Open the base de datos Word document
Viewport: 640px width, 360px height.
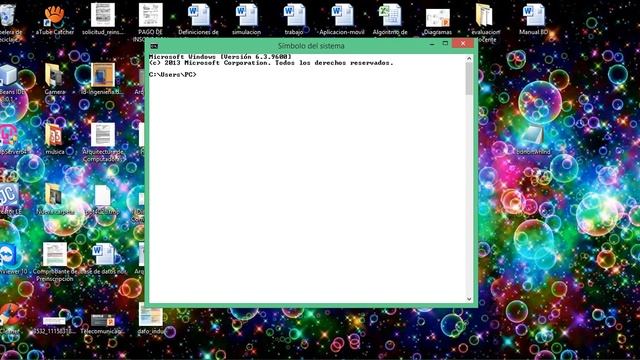[x=102, y=255]
